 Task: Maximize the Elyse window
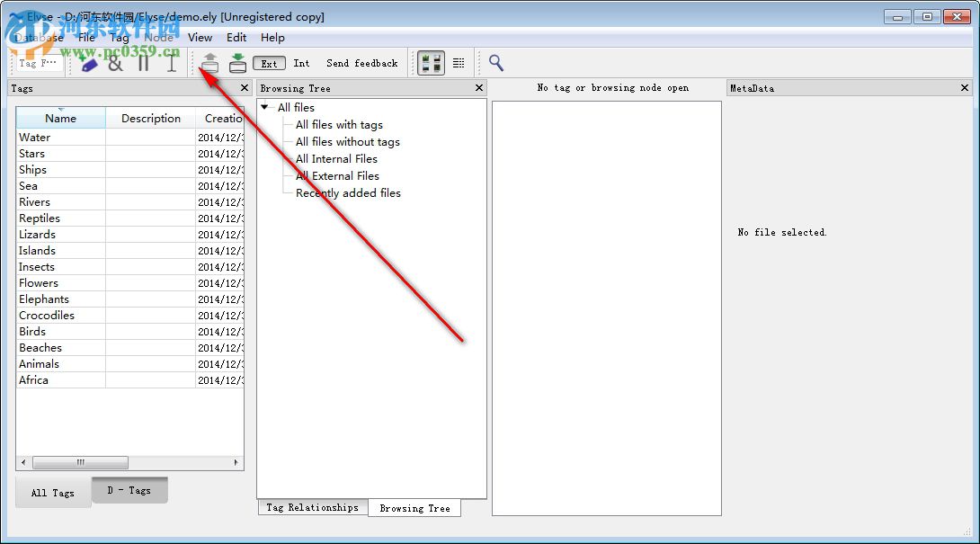[927, 17]
